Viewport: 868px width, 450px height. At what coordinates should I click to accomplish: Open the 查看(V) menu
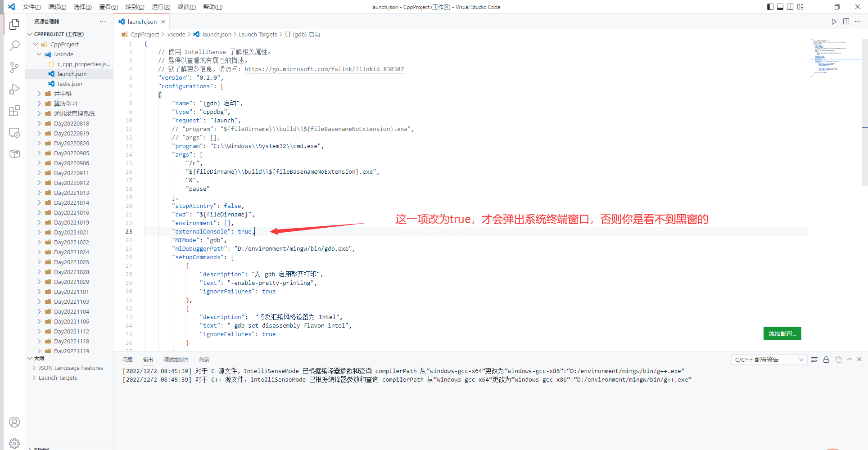[x=108, y=7]
